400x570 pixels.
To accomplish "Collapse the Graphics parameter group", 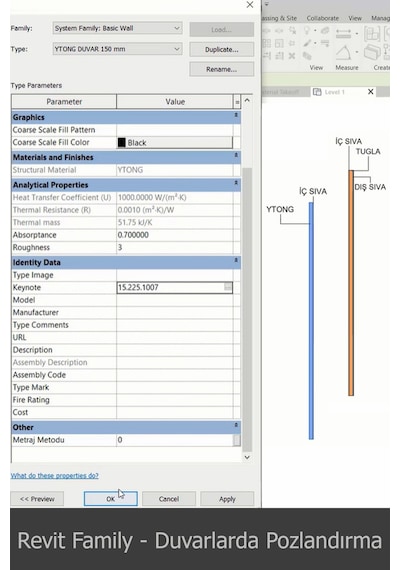I will pyautogui.click(x=236, y=115).
